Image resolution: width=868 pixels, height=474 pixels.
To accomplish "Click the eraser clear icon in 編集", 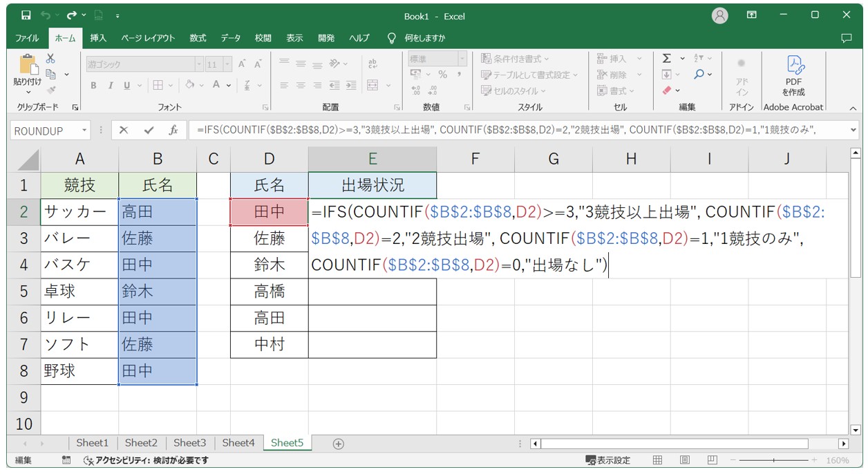I will [666, 91].
